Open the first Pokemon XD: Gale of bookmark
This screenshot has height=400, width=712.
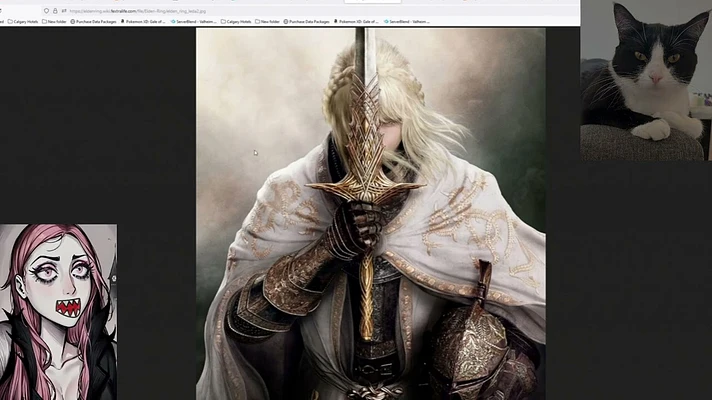(143, 21)
